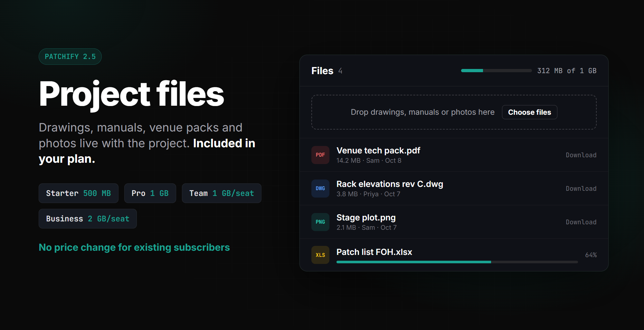
Task: Click the PDF file type icon
Action: click(320, 155)
